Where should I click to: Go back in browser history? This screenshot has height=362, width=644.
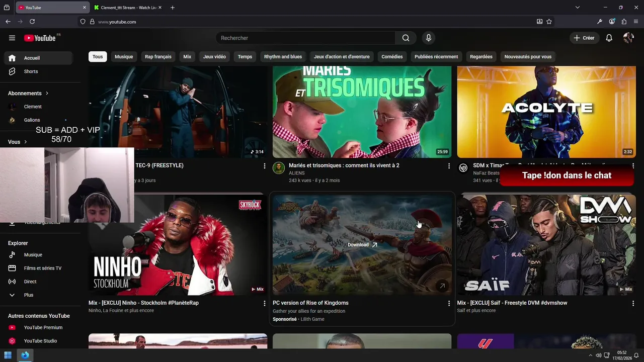coord(8,22)
